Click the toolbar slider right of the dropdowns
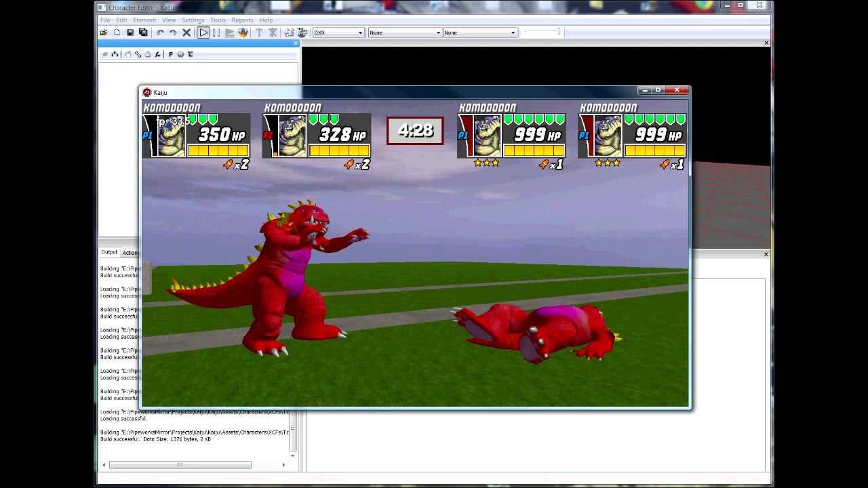 (x=541, y=33)
